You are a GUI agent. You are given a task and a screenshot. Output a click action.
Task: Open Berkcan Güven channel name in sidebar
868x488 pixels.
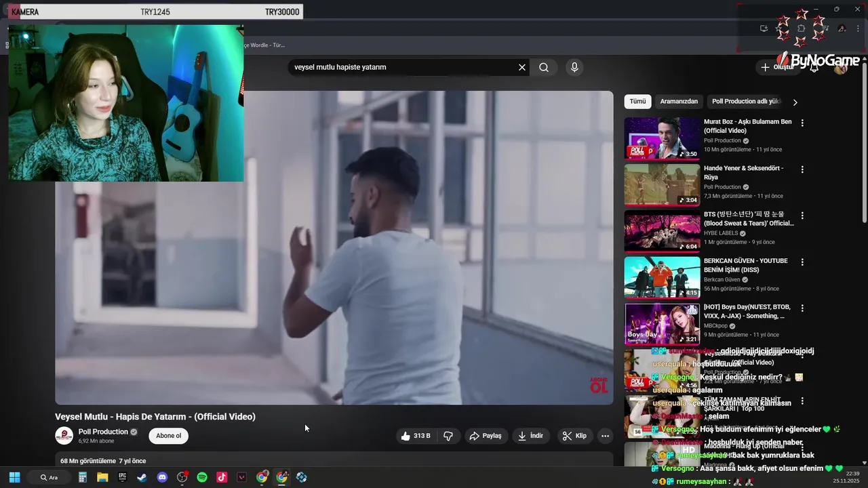coord(722,279)
